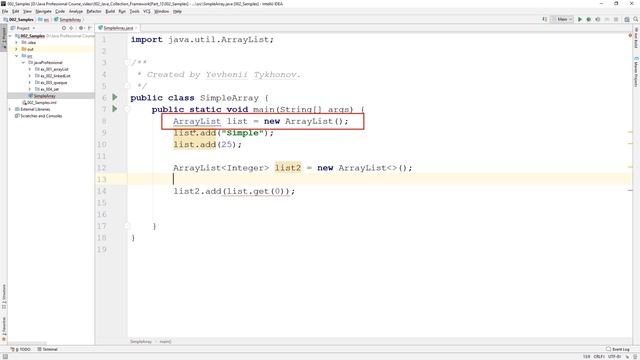This screenshot has height=360, width=640.
Task: Open the Project side tool window strip
Action: coord(4,37)
